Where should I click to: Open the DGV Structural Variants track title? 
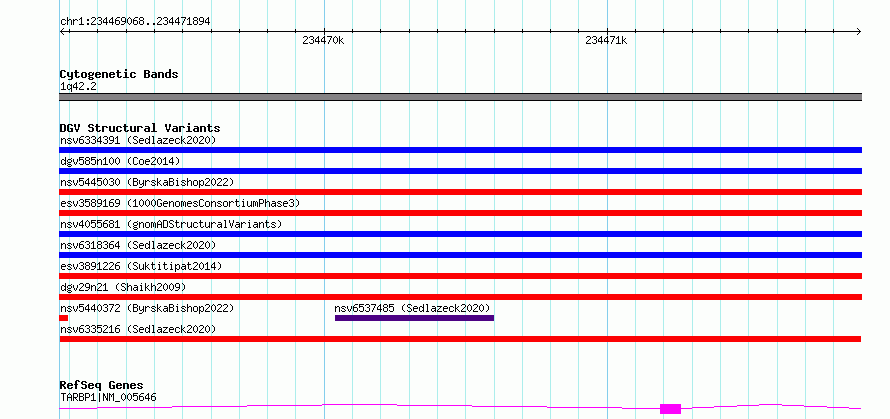[140, 128]
